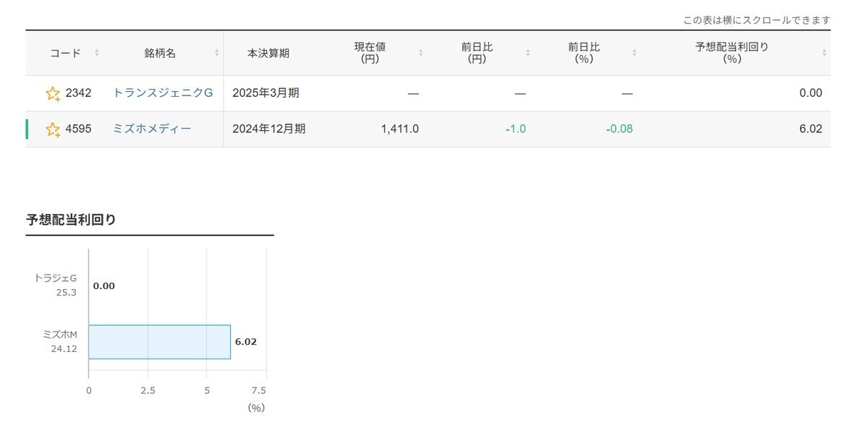Select the コード column header

(65, 53)
